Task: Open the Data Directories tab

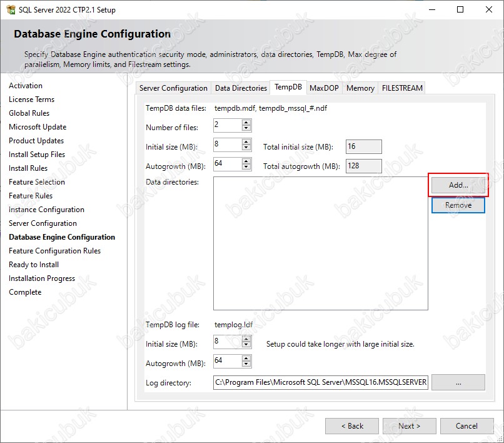Action: [241, 88]
